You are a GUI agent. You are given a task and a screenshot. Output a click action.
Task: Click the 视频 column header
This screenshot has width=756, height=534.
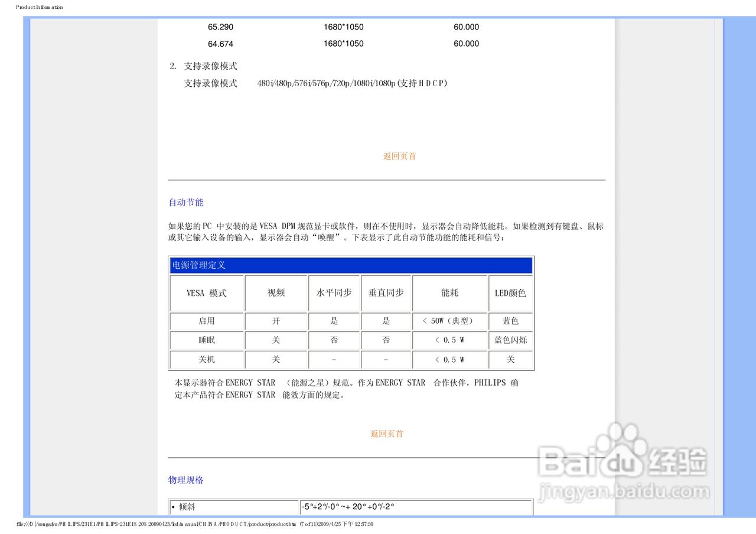click(276, 293)
